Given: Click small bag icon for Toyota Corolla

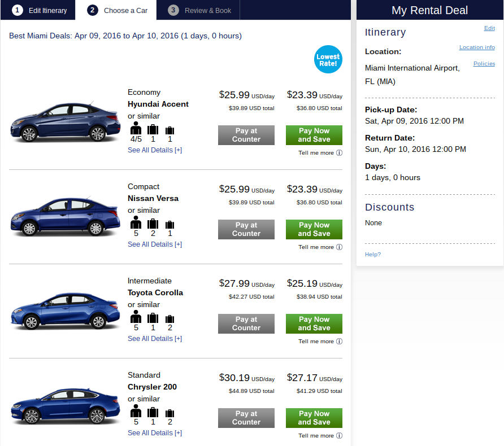Looking at the screenshot, I should tap(170, 319).
